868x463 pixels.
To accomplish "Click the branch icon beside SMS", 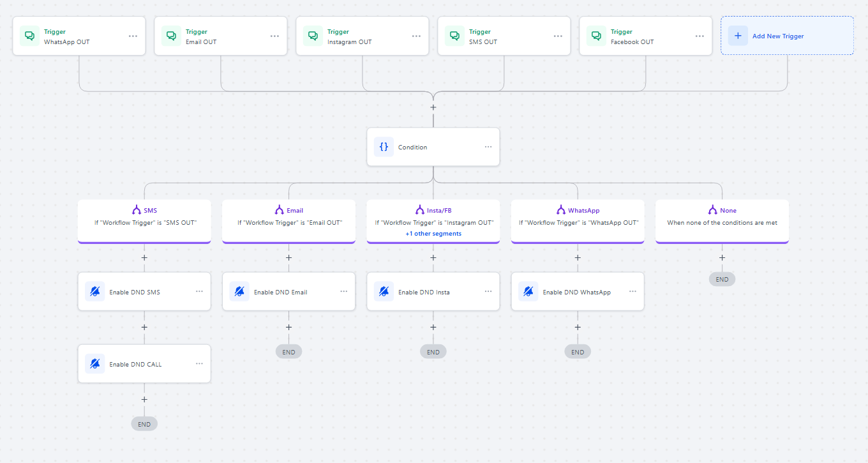I will click(x=137, y=210).
